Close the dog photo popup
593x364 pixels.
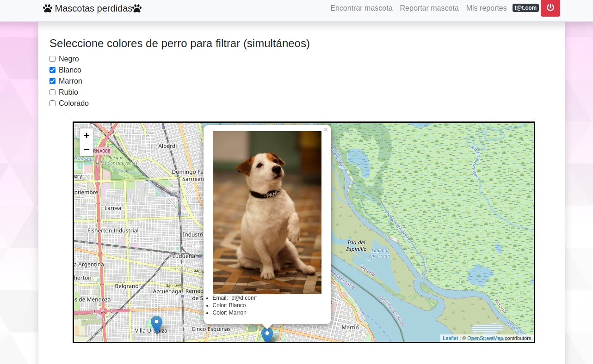tap(326, 130)
